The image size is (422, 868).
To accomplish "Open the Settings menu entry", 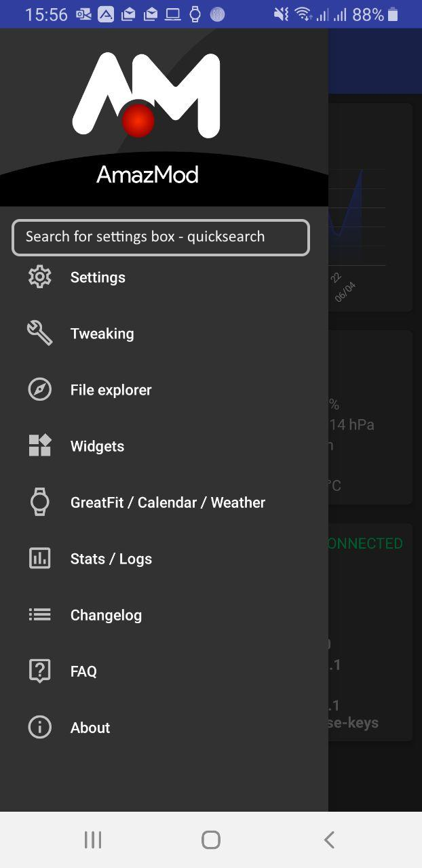I will 98,277.
